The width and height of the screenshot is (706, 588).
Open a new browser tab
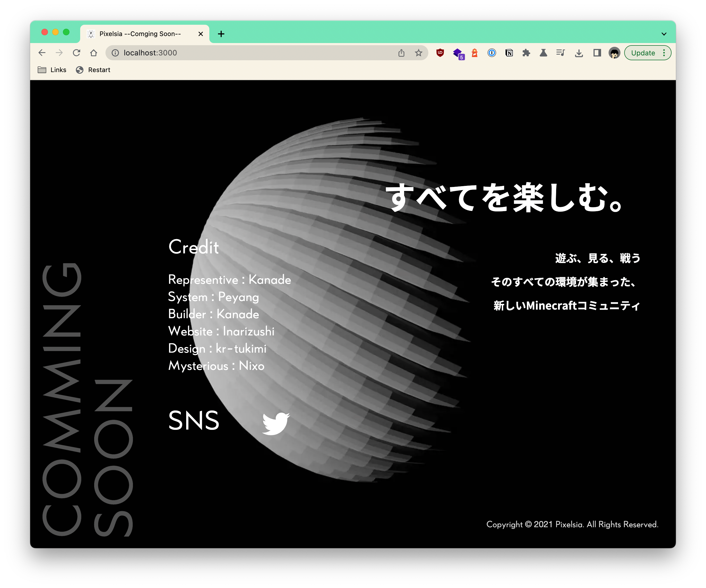coord(221,34)
